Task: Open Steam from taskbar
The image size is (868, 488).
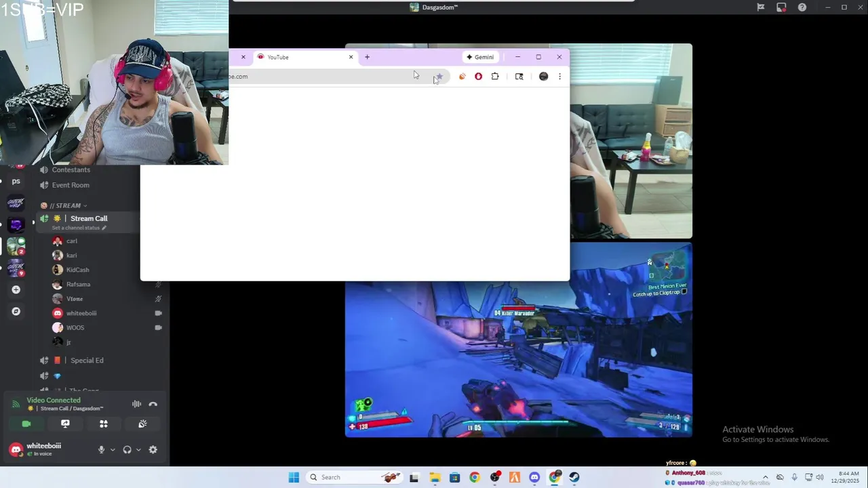Action: [x=574, y=477]
